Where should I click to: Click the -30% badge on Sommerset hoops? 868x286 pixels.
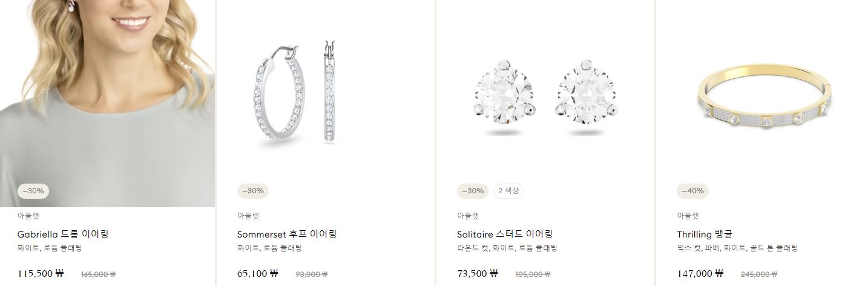[x=253, y=191]
